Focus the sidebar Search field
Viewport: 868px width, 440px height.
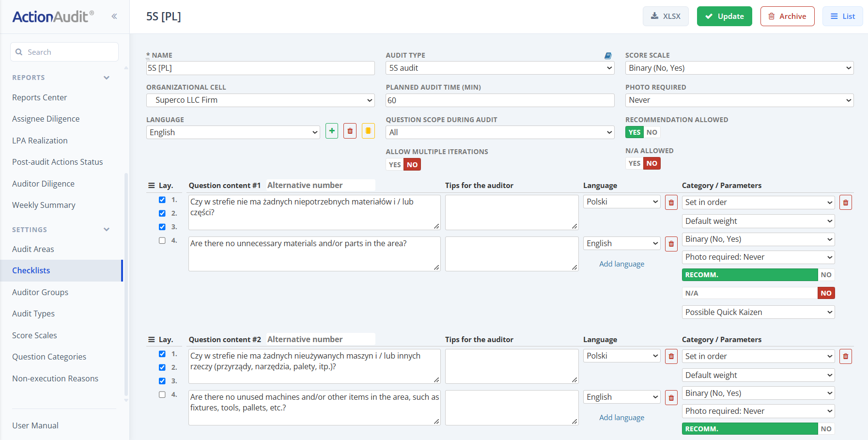tap(64, 52)
